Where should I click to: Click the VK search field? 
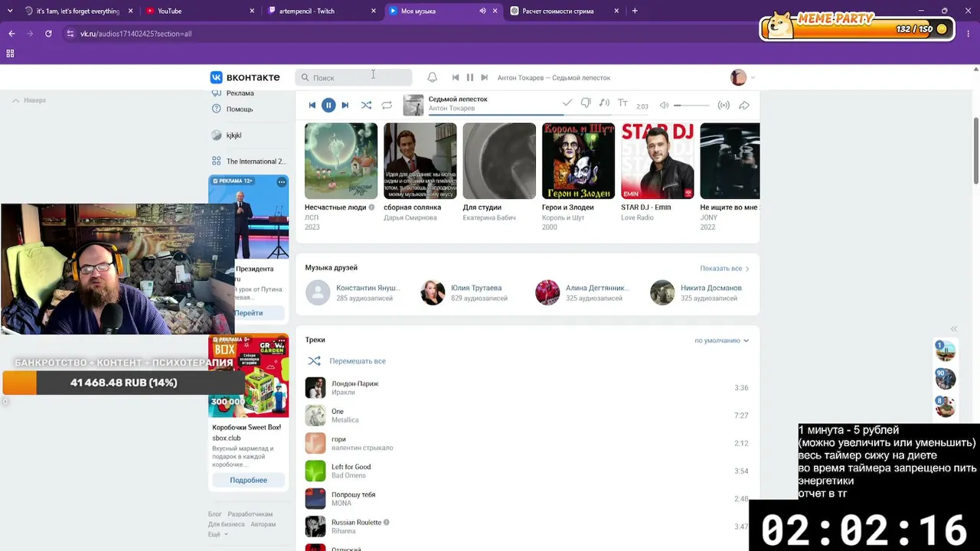(354, 77)
